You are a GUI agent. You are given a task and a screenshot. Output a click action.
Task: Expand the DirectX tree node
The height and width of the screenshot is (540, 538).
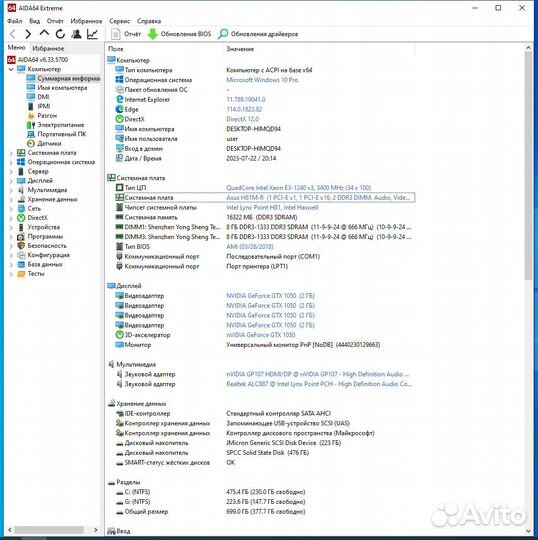[x=11, y=218]
